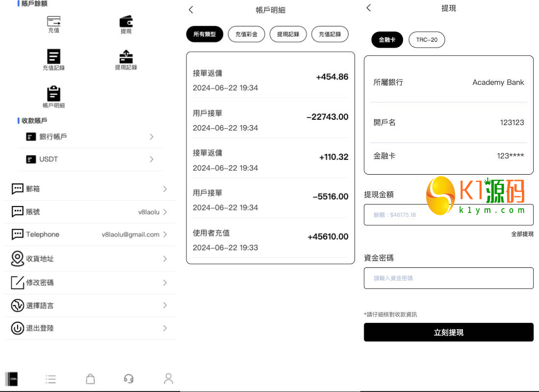Open the 充值記錄 records icon

54,56
